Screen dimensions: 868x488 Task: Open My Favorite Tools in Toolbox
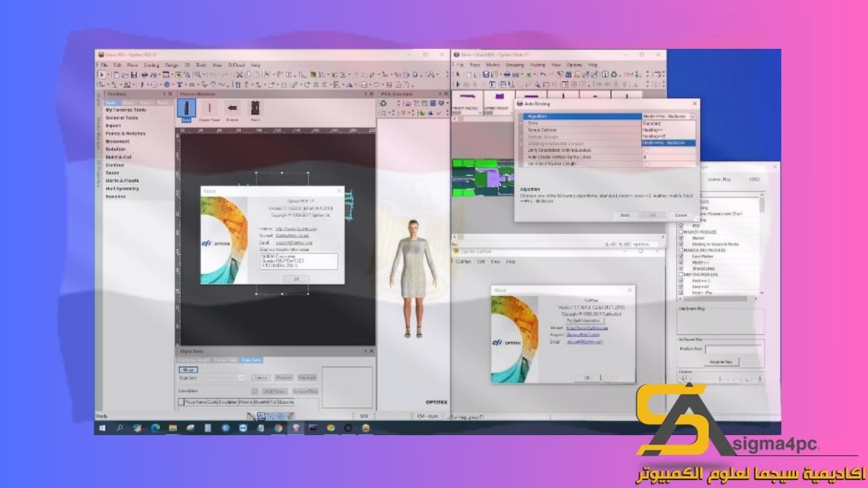pyautogui.click(x=126, y=110)
